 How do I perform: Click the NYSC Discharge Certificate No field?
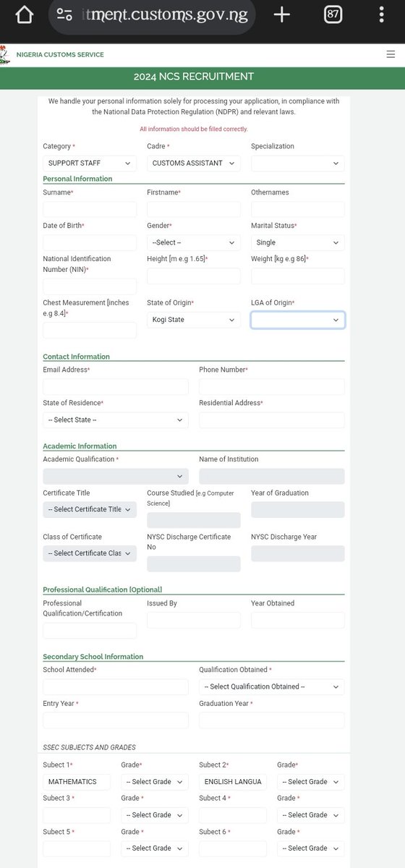click(194, 564)
